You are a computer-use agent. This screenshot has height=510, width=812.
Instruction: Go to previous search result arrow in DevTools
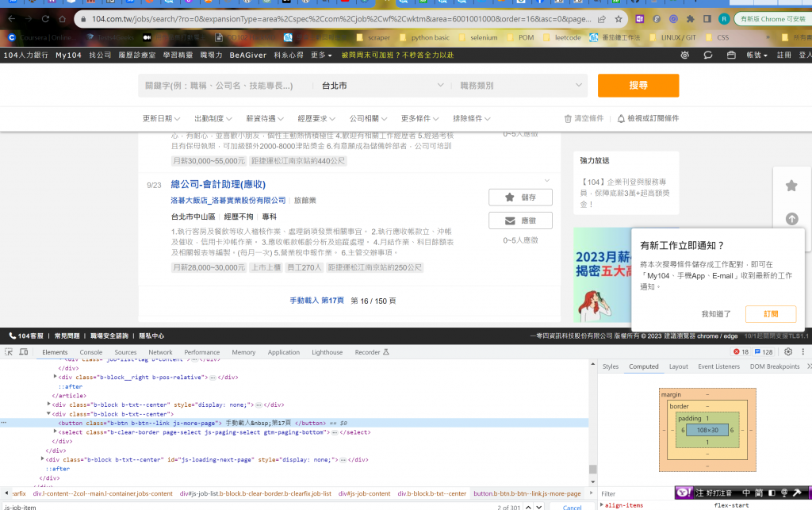[528, 508]
